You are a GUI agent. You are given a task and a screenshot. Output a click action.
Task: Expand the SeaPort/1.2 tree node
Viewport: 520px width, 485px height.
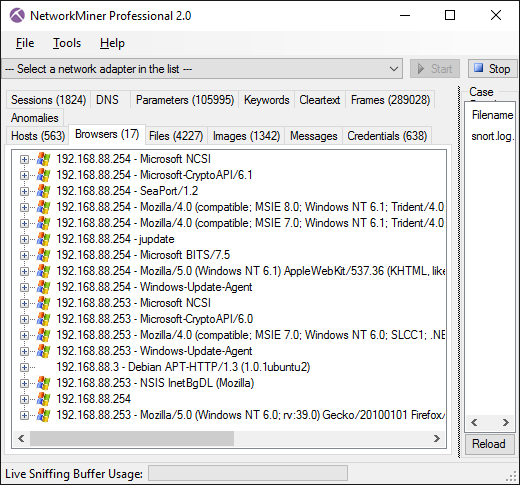24,191
